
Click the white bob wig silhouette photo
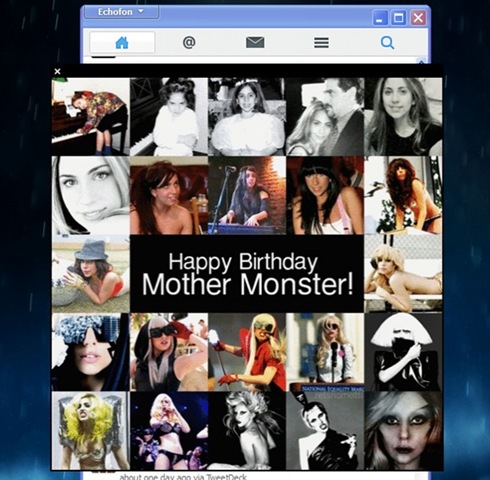click(403, 352)
